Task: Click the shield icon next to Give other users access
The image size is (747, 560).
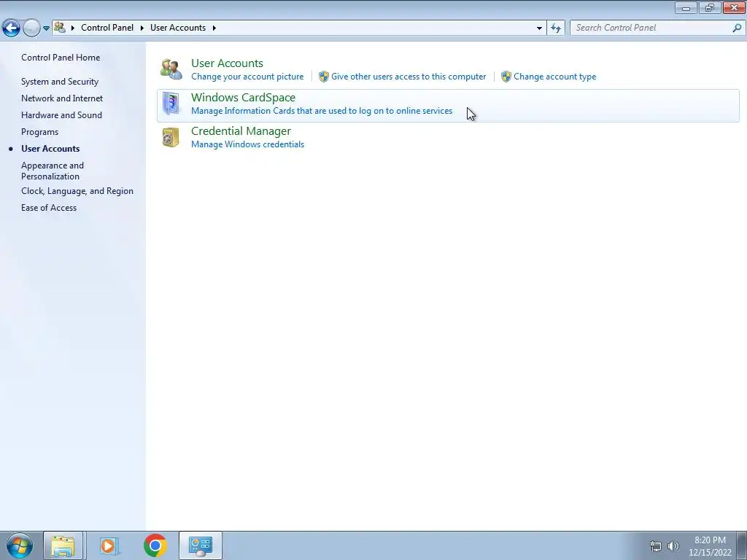Action: [x=323, y=77]
